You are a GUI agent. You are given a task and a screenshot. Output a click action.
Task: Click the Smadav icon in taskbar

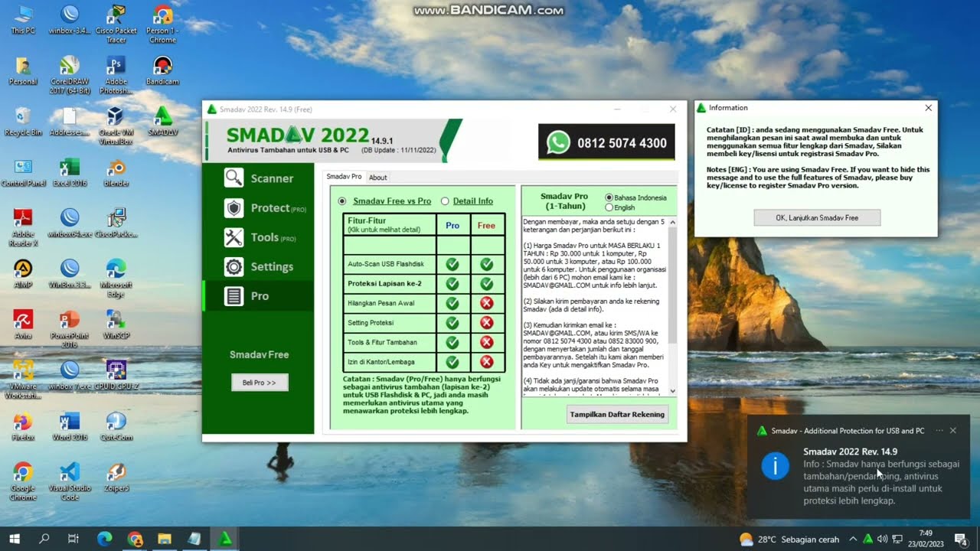(225, 539)
